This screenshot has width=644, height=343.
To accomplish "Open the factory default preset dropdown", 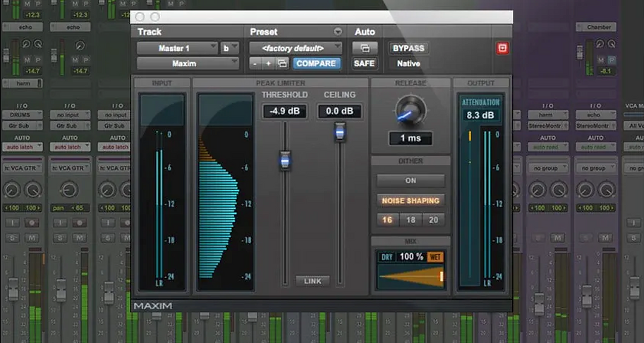I will 296,48.
